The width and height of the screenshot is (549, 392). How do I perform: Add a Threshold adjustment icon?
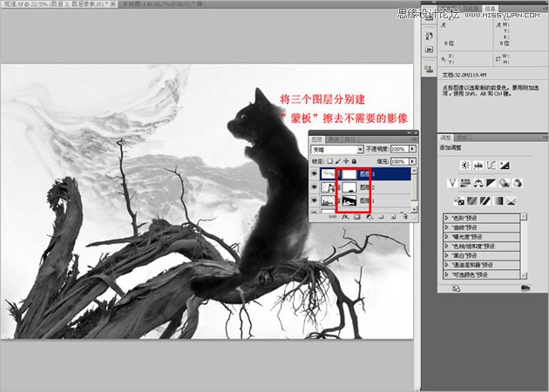485,201
